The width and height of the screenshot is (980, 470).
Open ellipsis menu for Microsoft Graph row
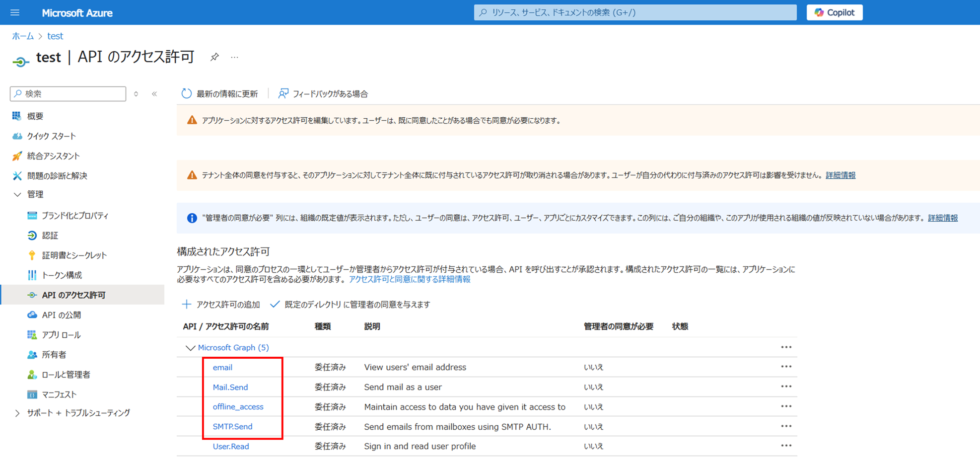[786, 347]
